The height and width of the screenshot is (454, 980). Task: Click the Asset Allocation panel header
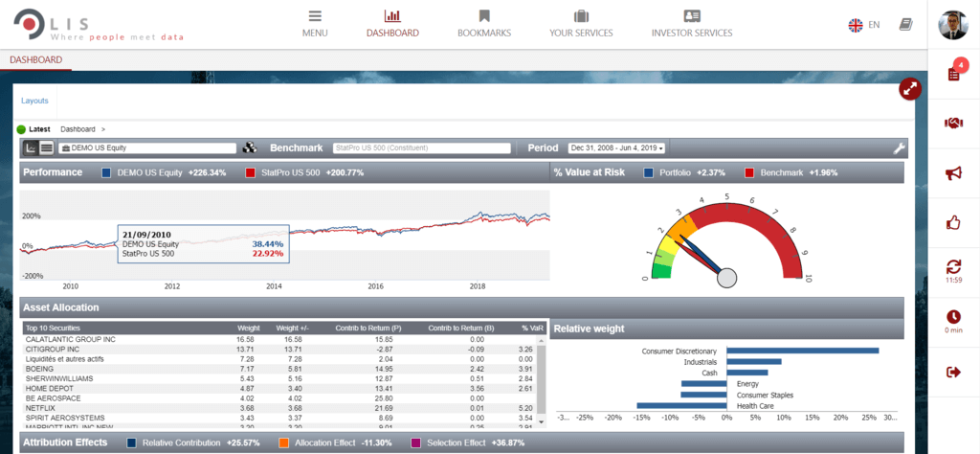coord(461,307)
